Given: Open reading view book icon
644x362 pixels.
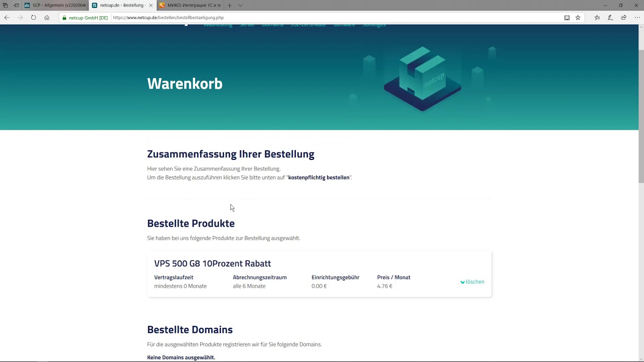Looking at the screenshot, I should pyautogui.click(x=567, y=18).
